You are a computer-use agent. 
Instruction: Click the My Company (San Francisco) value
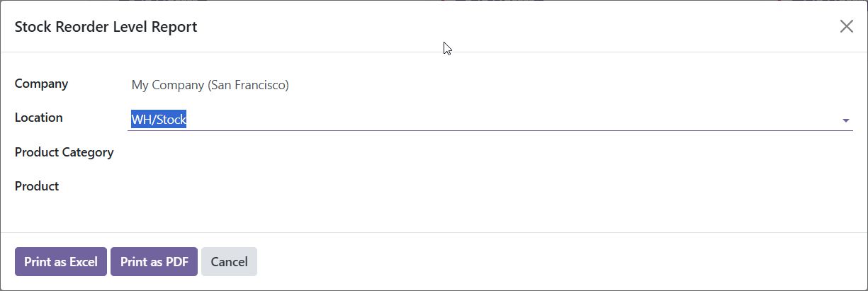pos(210,86)
